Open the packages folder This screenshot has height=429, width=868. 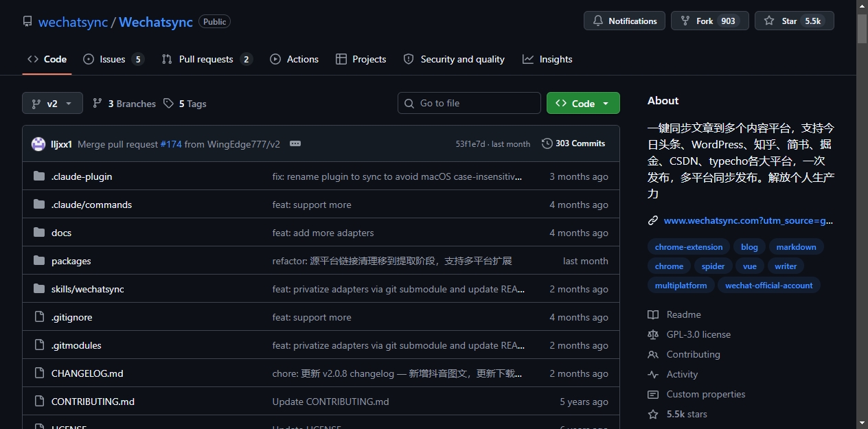coord(71,261)
